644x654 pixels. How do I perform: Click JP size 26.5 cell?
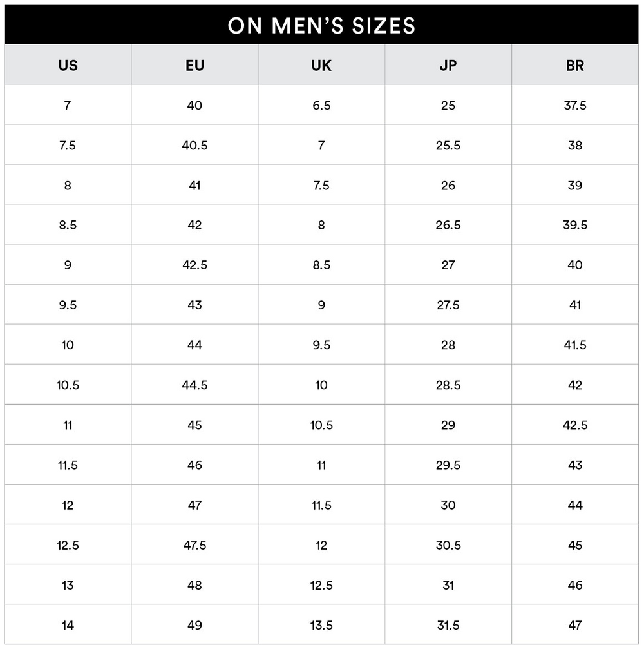pos(448,225)
